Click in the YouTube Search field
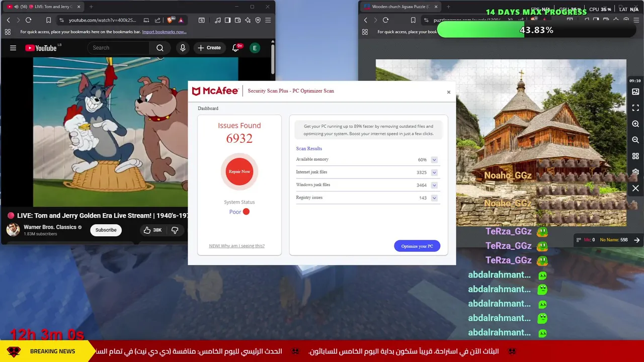Viewport: 644px width, 362px height. [x=118, y=48]
